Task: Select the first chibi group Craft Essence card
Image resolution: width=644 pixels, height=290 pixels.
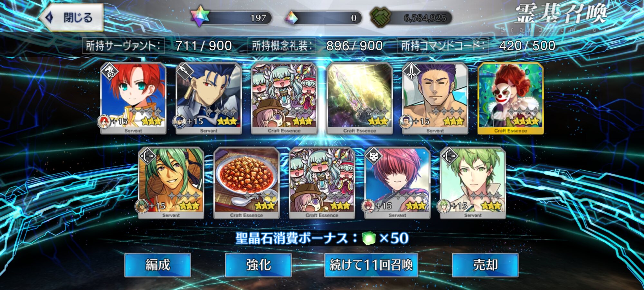Action: point(284,98)
